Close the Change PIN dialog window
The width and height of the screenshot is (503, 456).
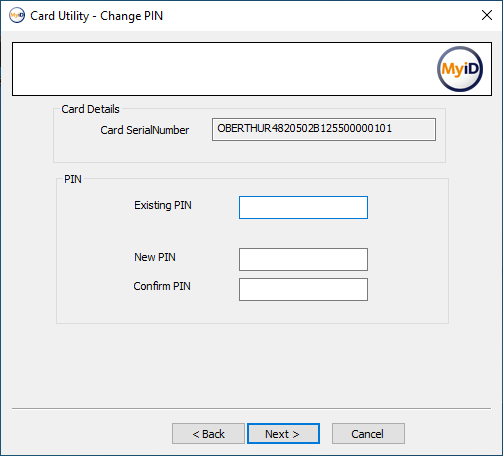(487, 15)
